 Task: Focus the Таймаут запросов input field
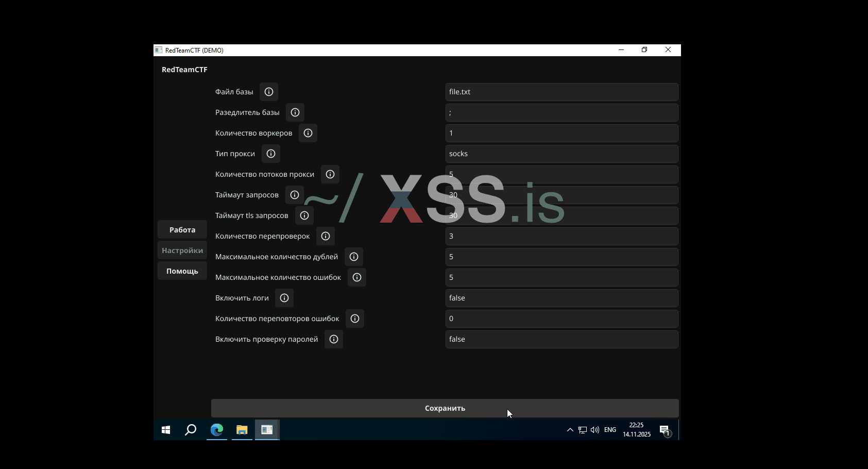pos(561,195)
